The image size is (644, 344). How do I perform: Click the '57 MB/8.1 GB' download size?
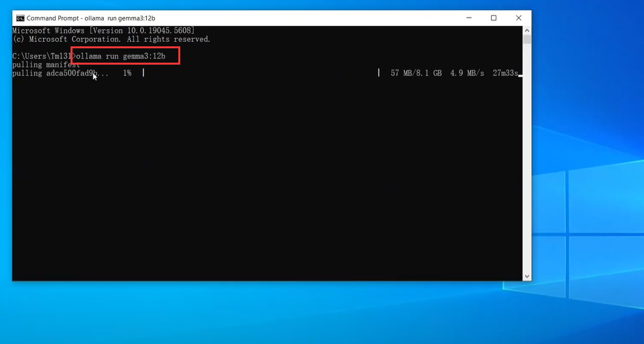(x=416, y=74)
